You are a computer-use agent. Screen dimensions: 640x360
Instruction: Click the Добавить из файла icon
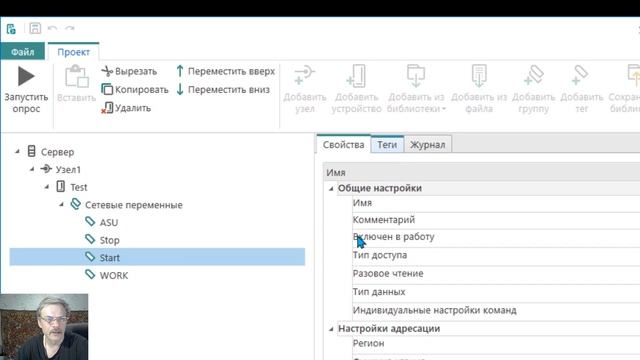click(x=479, y=76)
